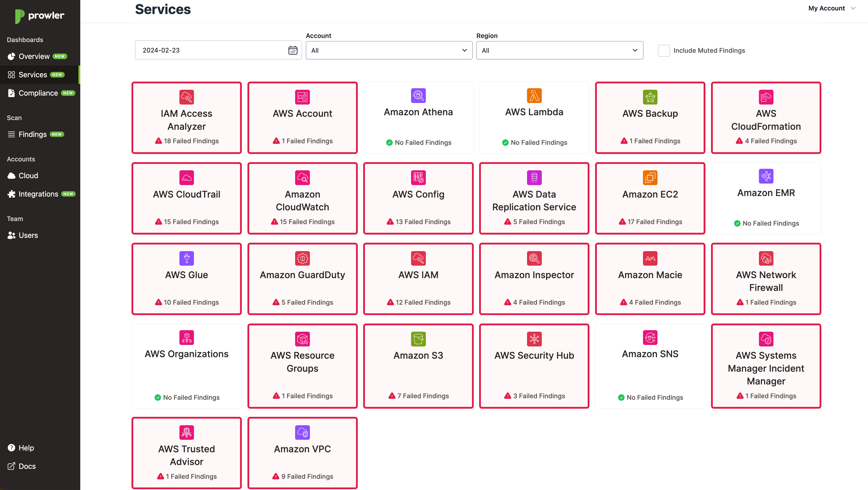Click the AWS CloudTrail service icon
The width and height of the screenshot is (868, 490).
coord(186,178)
